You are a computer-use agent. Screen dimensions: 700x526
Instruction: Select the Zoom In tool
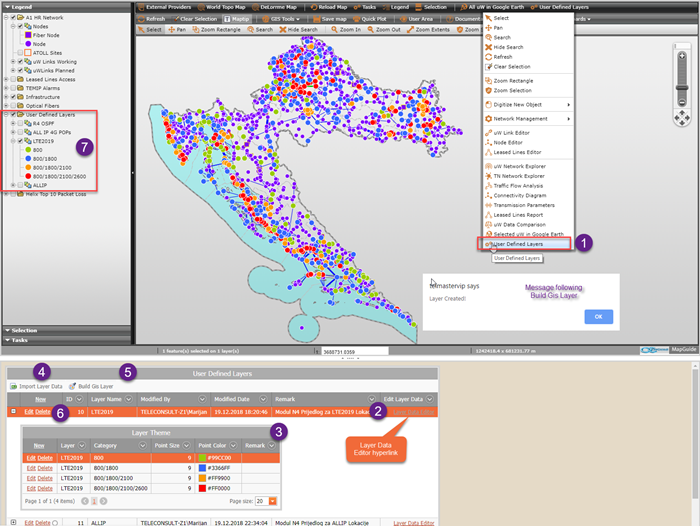point(346,29)
